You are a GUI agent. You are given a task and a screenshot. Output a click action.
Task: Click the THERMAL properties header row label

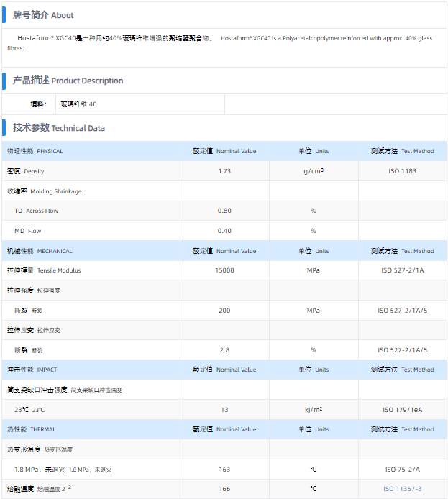(x=32, y=429)
